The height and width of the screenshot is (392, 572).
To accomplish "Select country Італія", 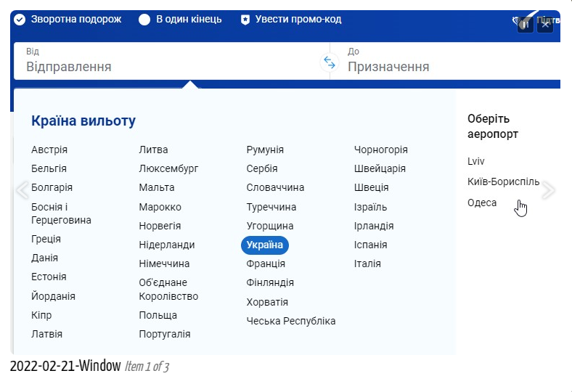I will tap(367, 264).
